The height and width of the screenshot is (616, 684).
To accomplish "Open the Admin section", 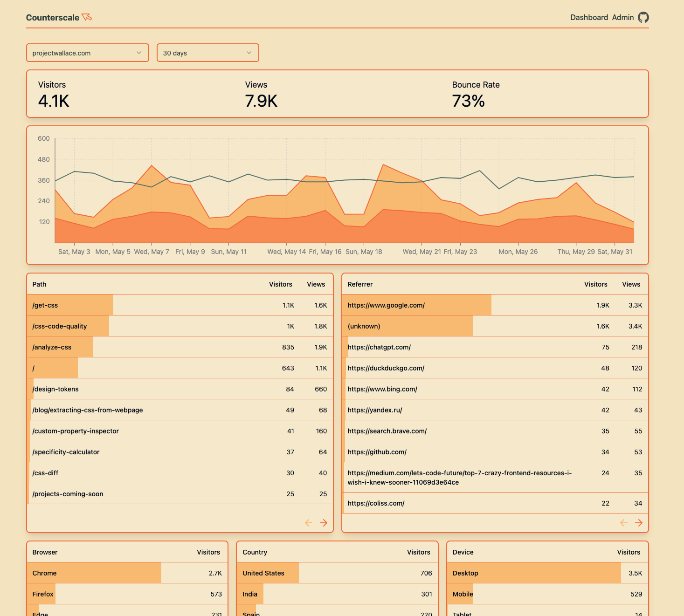I will pos(622,17).
